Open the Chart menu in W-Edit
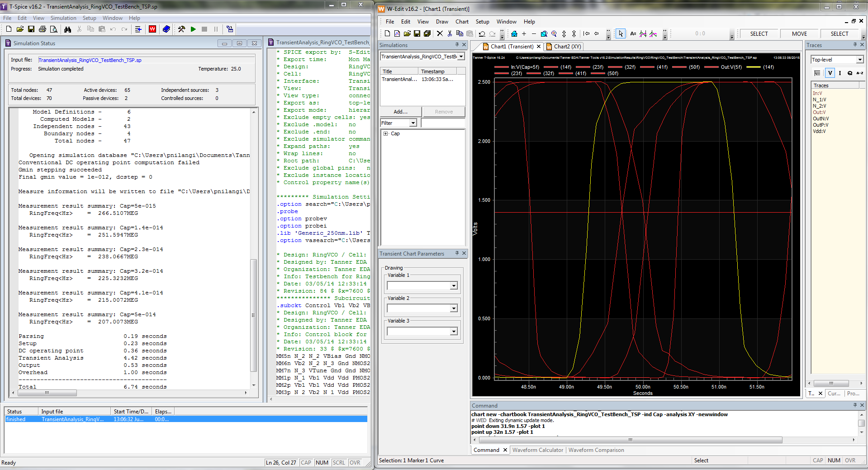868x470 pixels. [462, 22]
